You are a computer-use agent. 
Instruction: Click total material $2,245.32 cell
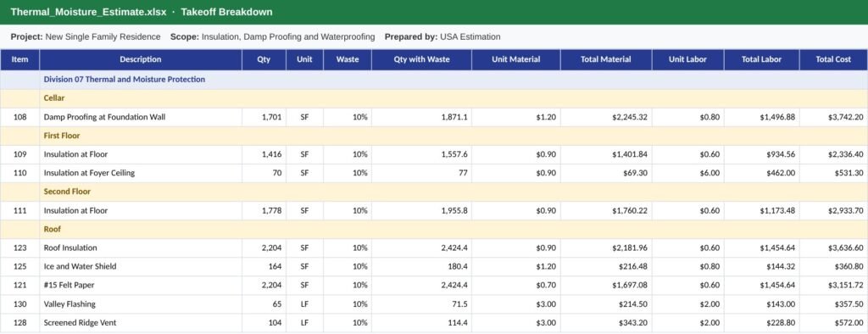[x=606, y=117]
